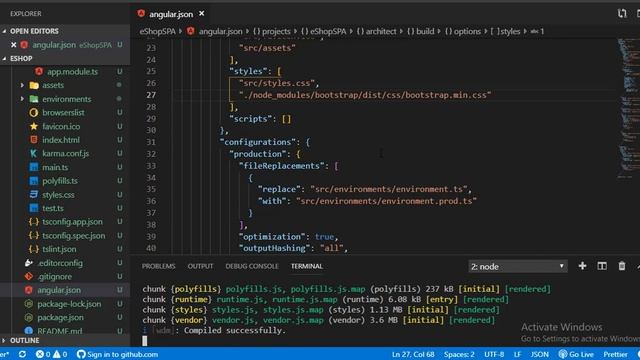Screen dimensions: 640x360
Task: Close angular.json in Open Editors list
Action: point(13,45)
